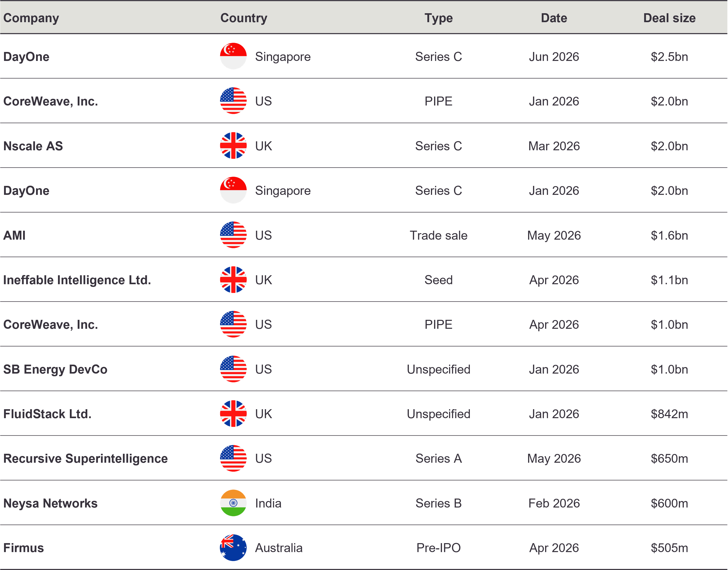Image resolution: width=728 pixels, height=570 pixels.
Task: Click the Date column header
Action: (554, 18)
